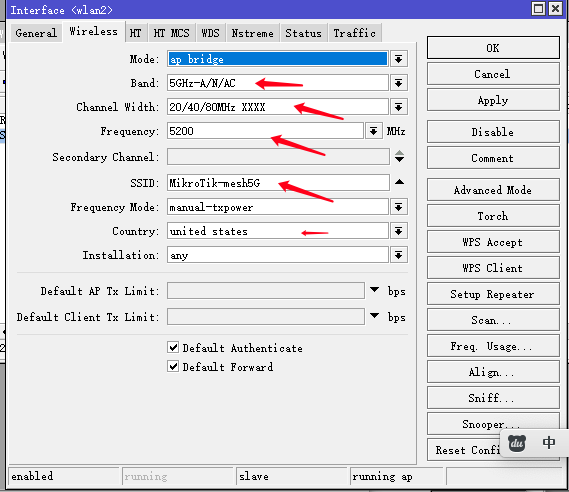Click the Baidu input method bear icon
Image resolution: width=569 pixels, height=492 pixels.
point(517,443)
